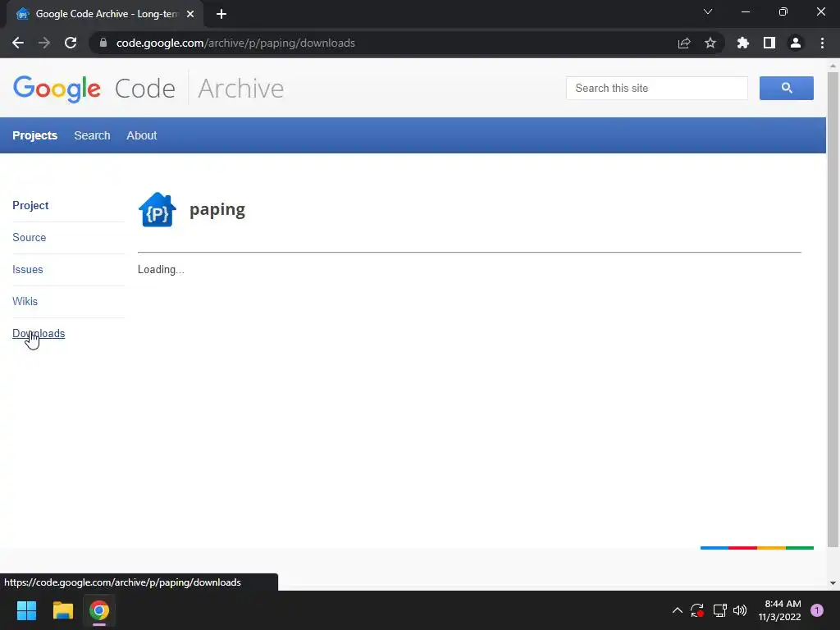Click the Chrome taskbar icon
The image size is (840, 630).
pos(99,610)
